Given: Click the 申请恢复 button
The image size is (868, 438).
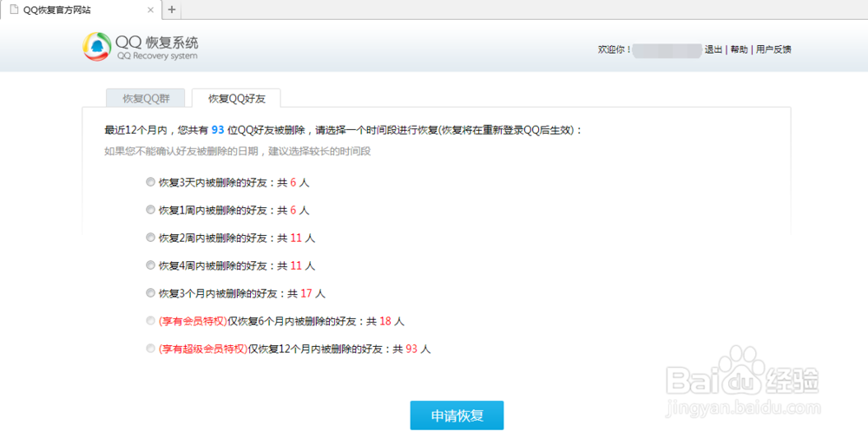Looking at the screenshot, I should coord(457,415).
